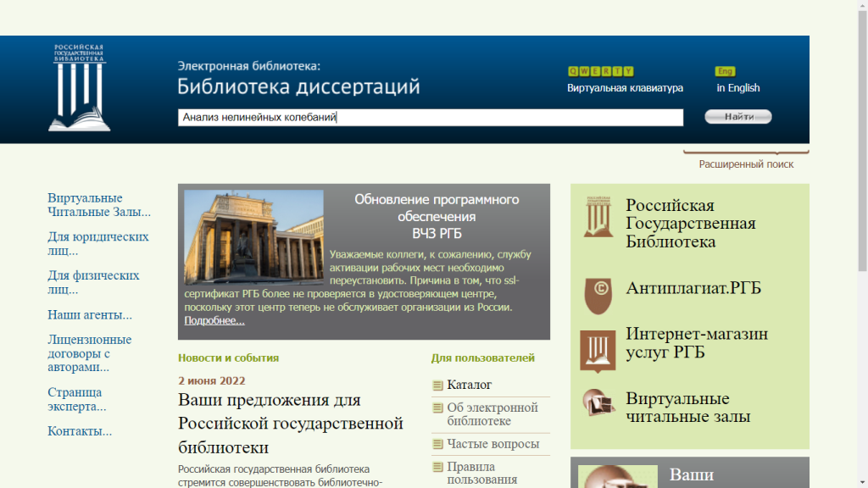Open Российская Государственная Библиотека link in right panel

coord(690,224)
